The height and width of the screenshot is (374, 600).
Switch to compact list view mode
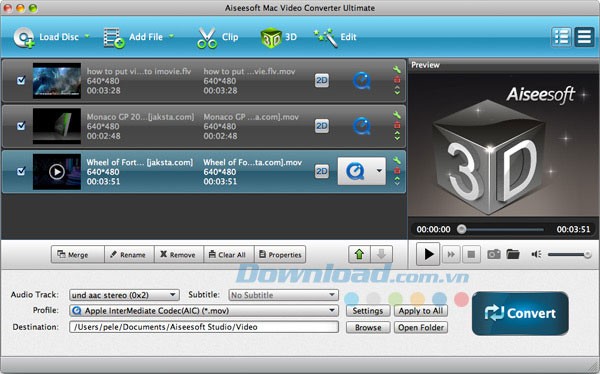click(x=584, y=37)
